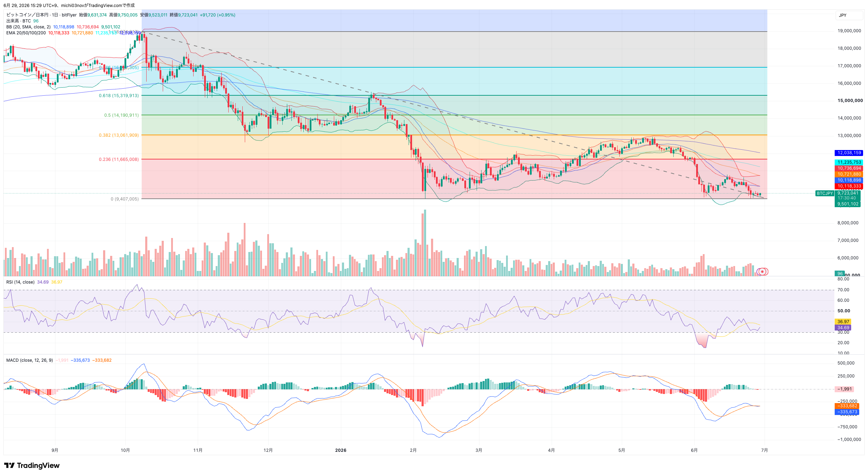Click the 9月 label on time axis
This screenshot has height=476, width=868.
55,450
